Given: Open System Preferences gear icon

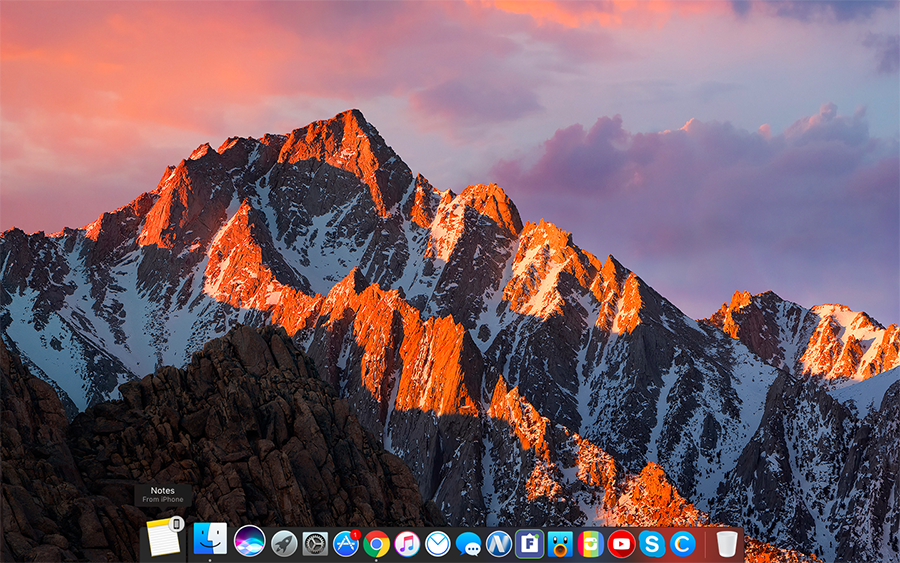Looking at the screenshot, I should coord(315,543).
